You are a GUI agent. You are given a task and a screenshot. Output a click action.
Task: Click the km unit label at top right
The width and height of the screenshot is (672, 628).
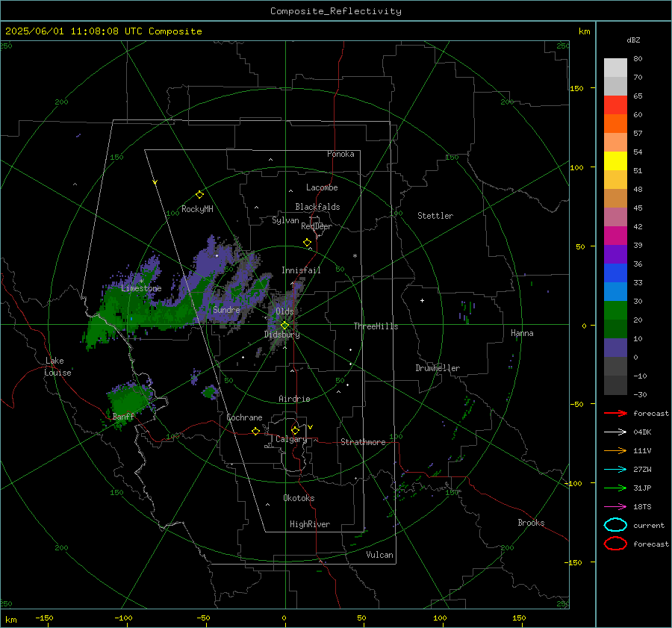click(x=584, y=31)
